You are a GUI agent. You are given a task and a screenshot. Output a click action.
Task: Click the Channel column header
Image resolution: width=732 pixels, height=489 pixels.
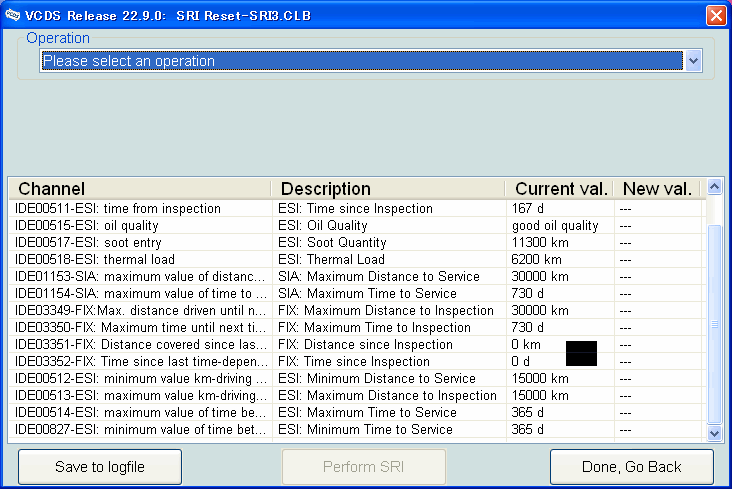140,189
